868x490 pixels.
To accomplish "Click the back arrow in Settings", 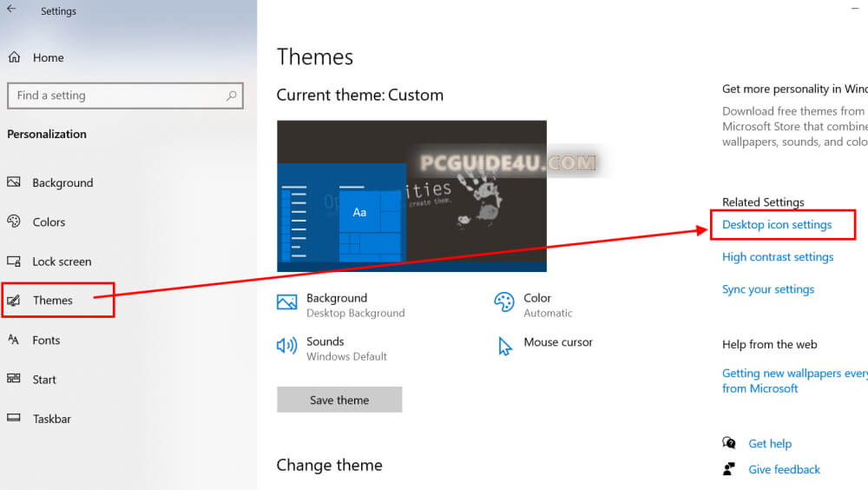I will (11, 10).
